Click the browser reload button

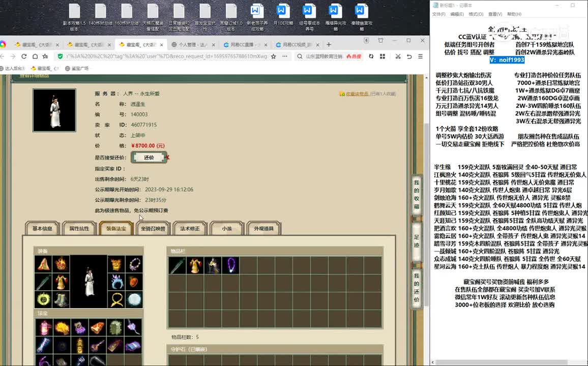point(23,56)
